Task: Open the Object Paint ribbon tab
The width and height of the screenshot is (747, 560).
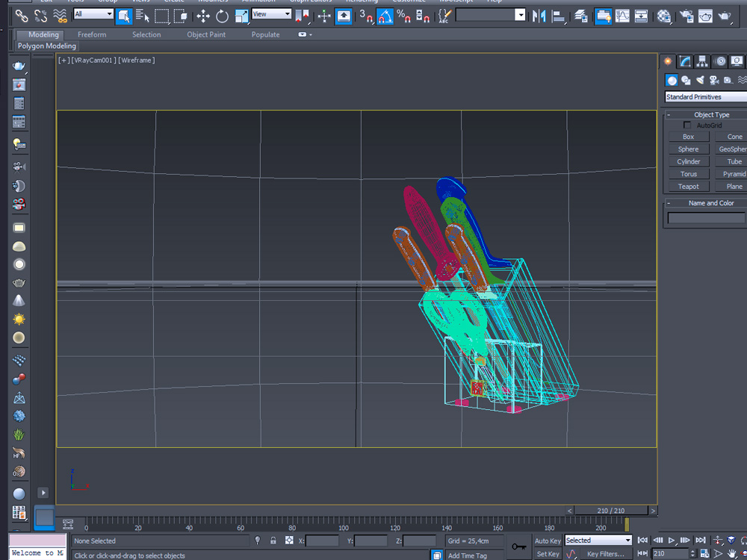Action: point(206,34)
